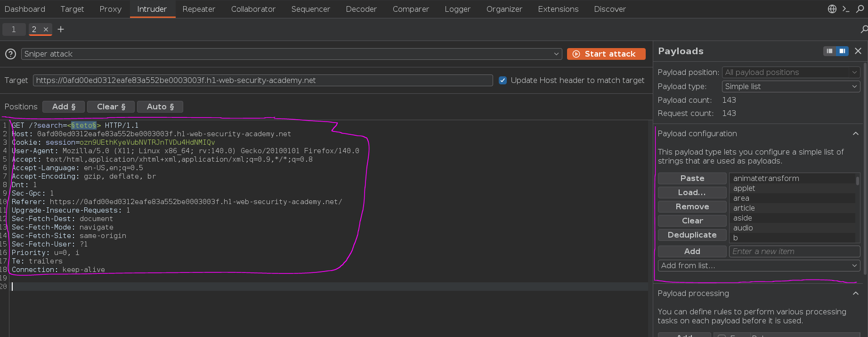
Task: Click the Clear § positions button
Action: click(111, 107)
